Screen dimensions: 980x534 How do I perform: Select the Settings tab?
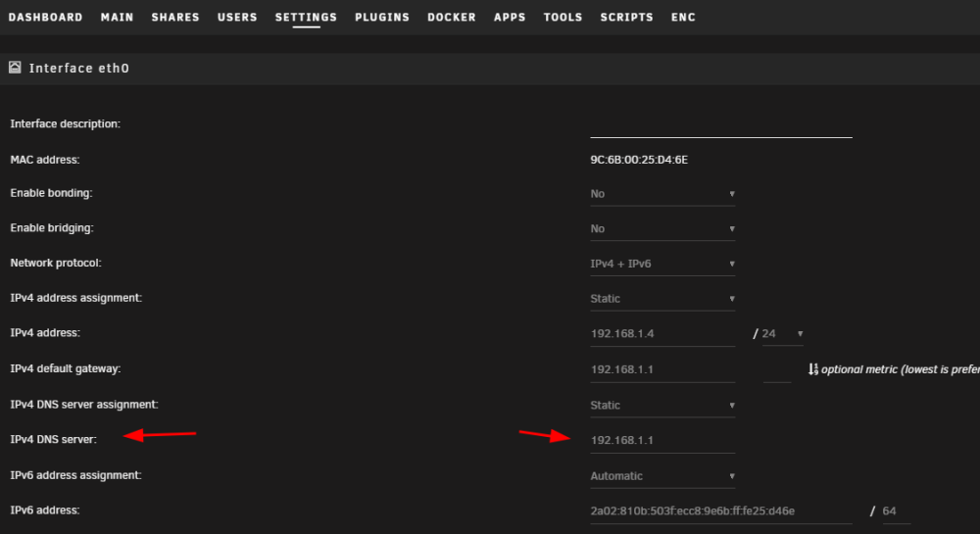point(306,18)
